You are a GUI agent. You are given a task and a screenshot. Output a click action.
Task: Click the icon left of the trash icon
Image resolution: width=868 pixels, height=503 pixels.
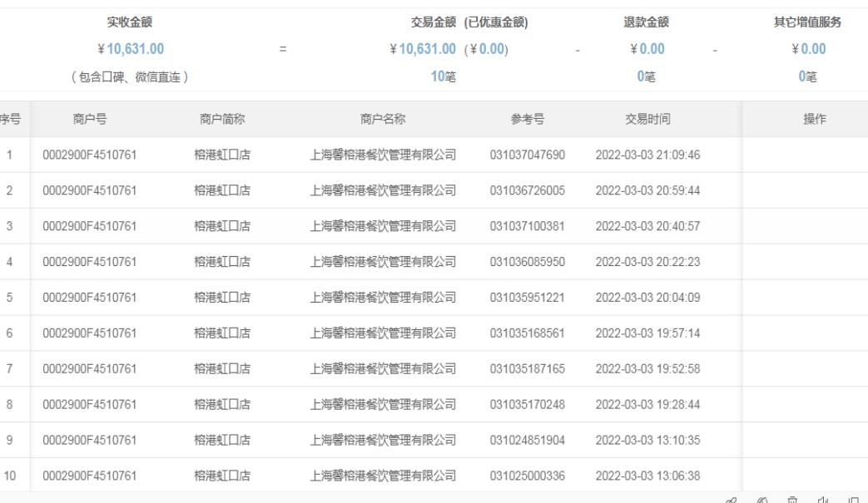pyautogui.click(x=762, y=500)
